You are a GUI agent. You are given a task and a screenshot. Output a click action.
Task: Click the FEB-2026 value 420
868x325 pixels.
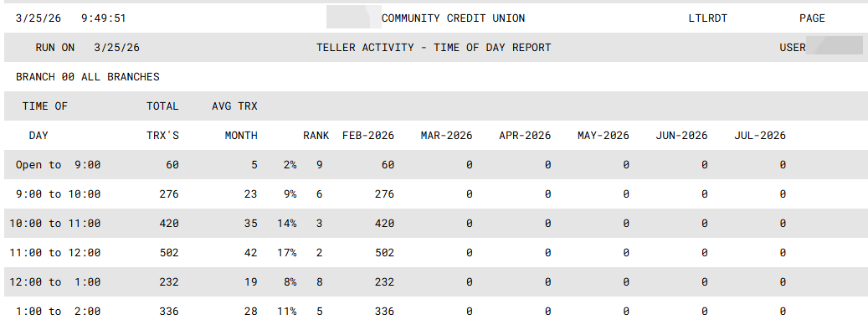[x=384, y=224]
